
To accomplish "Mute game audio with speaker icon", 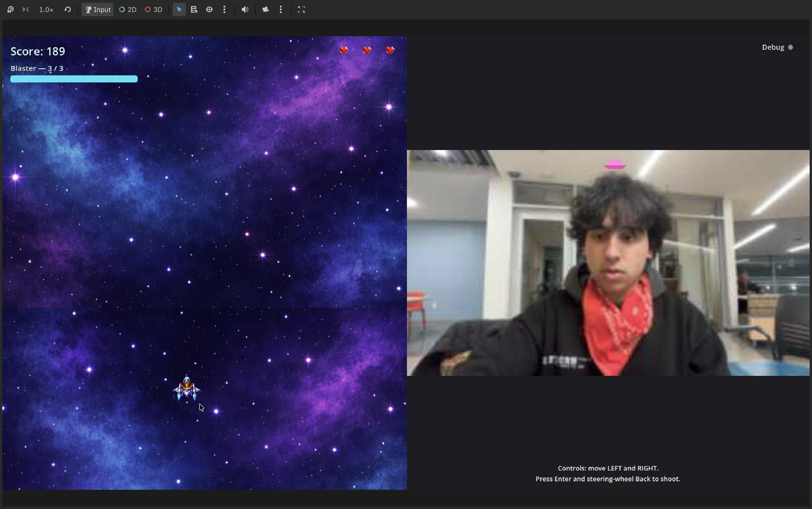I will click(245, 9).
